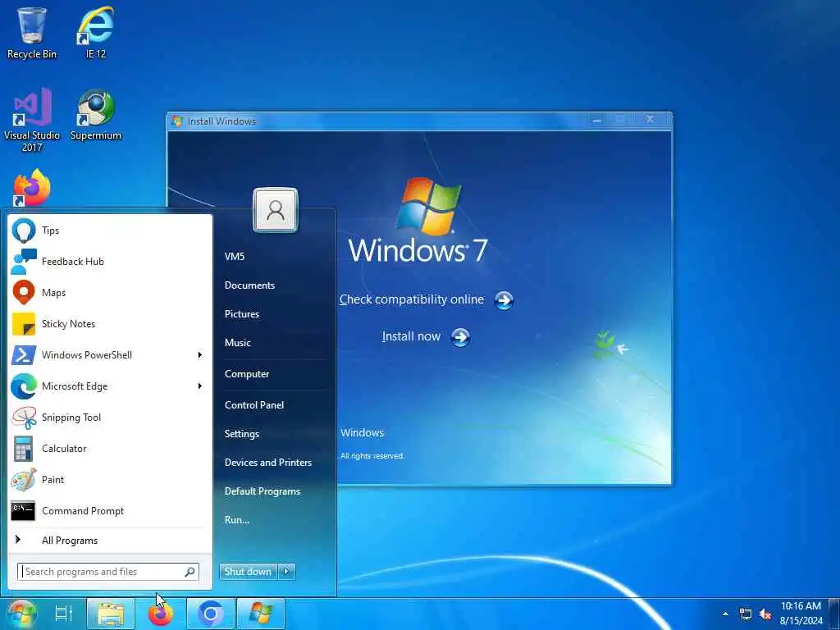This screenshot has width=840, height=630.
Task: Open Settings from Start menu
Action: [x=242, y=434]
